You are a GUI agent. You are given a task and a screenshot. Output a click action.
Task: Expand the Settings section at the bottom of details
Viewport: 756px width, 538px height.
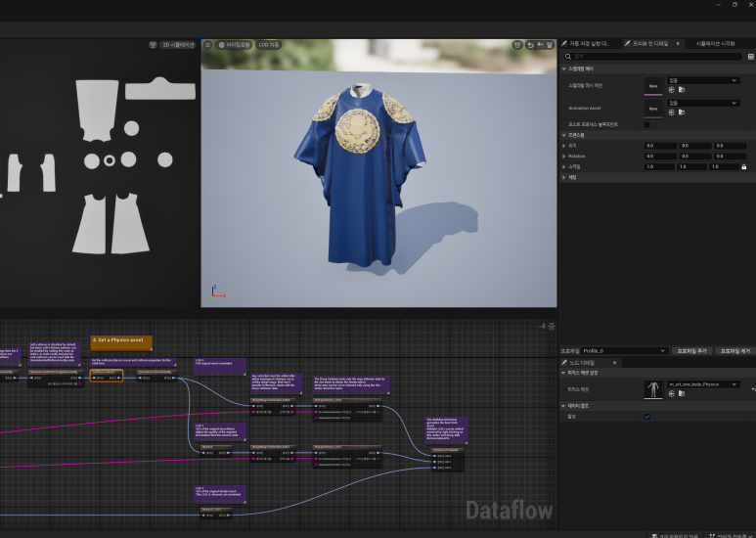coord(564,177)
